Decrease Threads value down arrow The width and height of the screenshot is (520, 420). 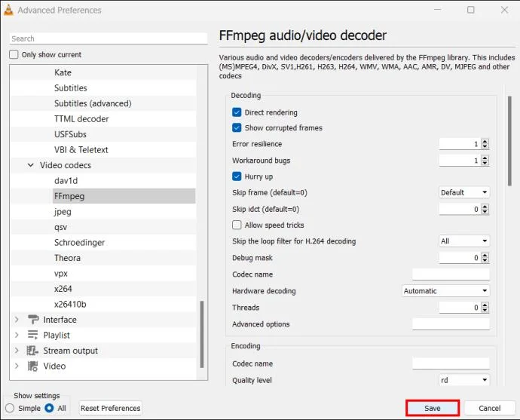click(x=485, y=310)
